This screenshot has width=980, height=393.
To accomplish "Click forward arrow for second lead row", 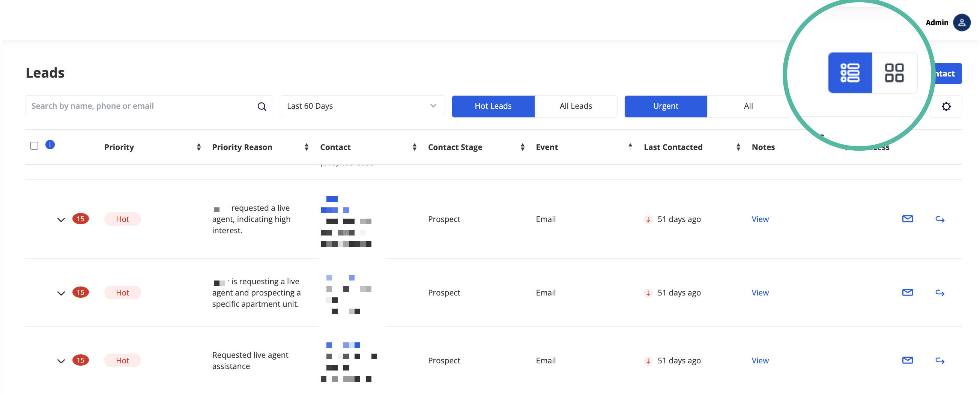I will (940, 292).
